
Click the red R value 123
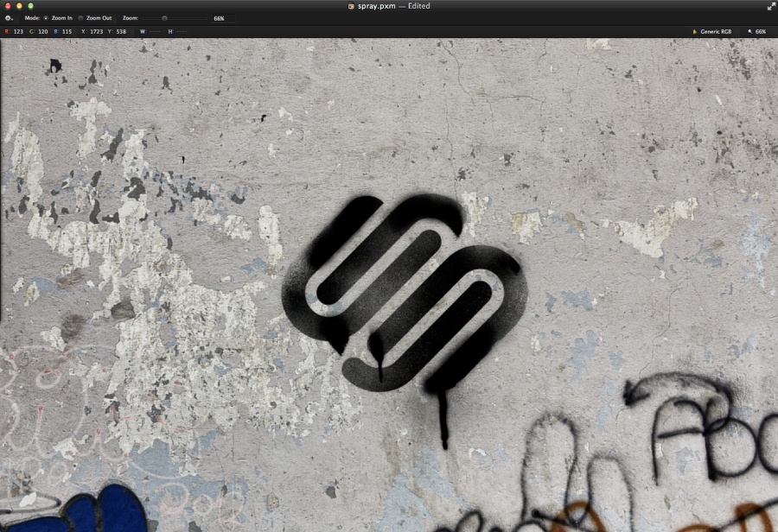[18, 32]
